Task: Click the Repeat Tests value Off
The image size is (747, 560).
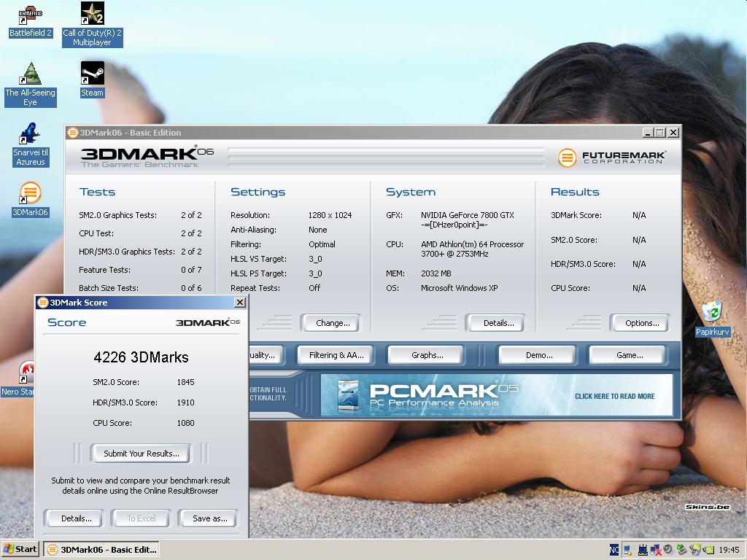Action: 314,288
